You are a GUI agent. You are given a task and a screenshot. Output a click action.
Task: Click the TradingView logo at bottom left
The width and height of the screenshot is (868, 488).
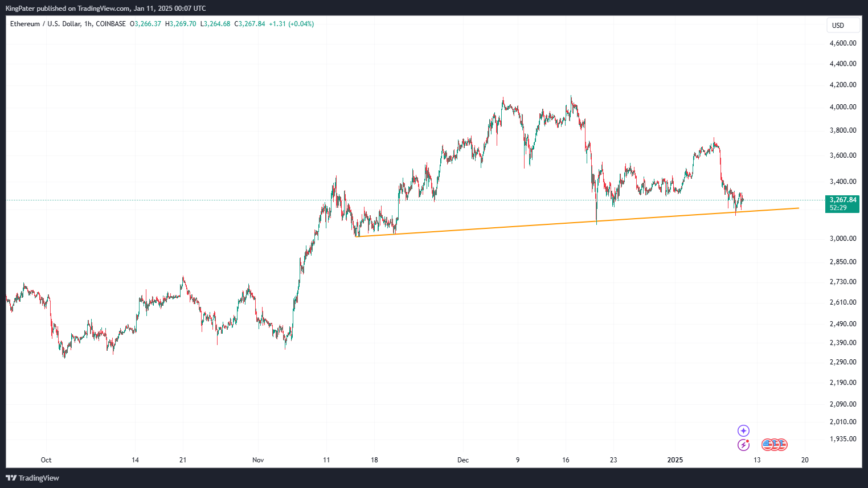tap(32, 478)
